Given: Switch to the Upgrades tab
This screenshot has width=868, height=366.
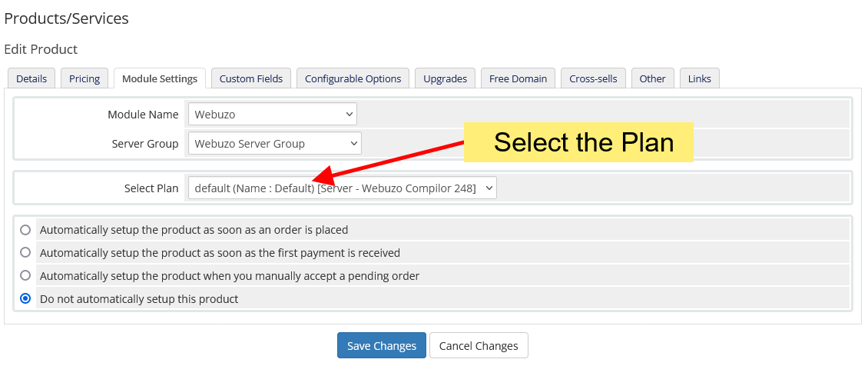Looking at the screenshot, I should (445, 78).
